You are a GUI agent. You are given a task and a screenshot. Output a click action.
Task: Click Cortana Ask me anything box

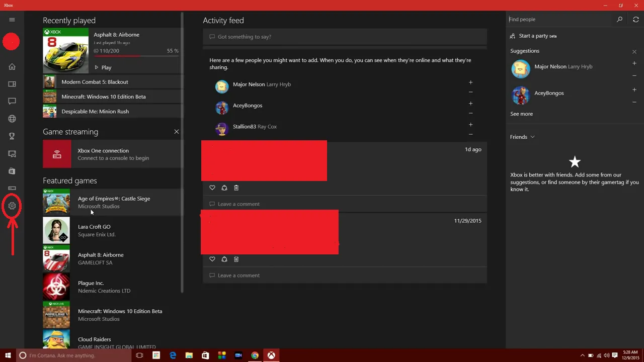(x=73, y=355)
